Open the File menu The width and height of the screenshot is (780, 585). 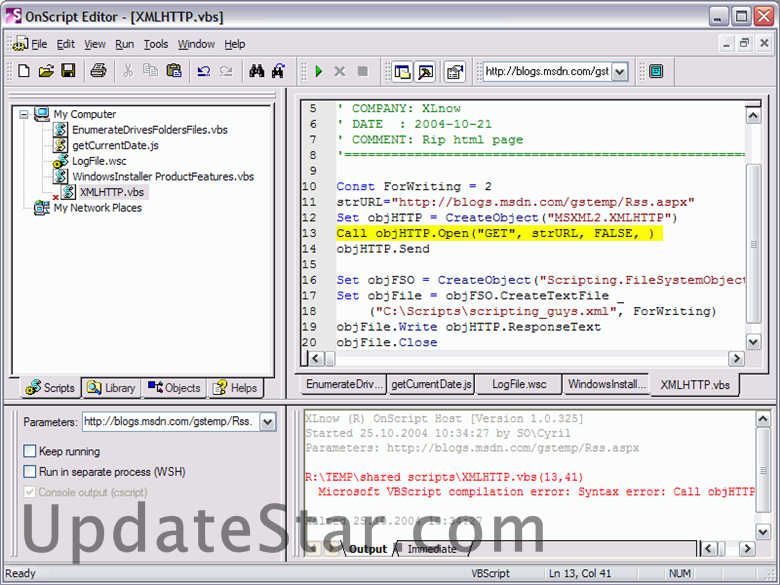(x=39, y=44)
